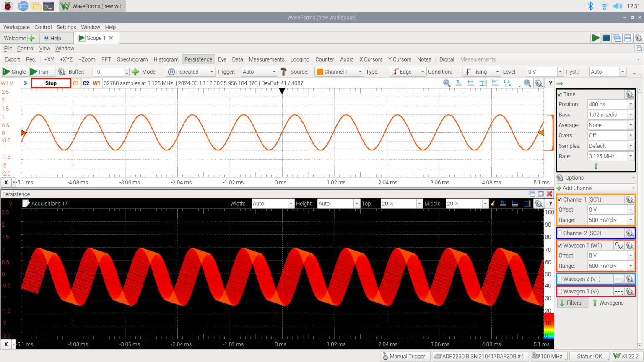Screen dimensions: 644x362
Task: Open Wavegen 1 waveform editor icon
Action: point(619,245)
